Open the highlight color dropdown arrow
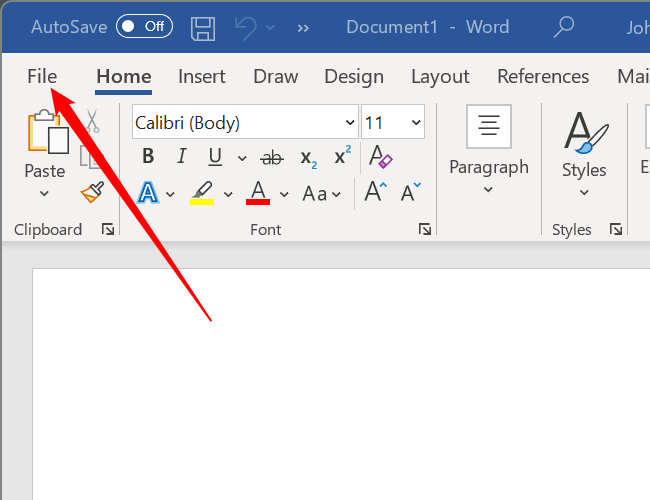The width and height of the screenshot is (650, 500). tap(228, 194)
